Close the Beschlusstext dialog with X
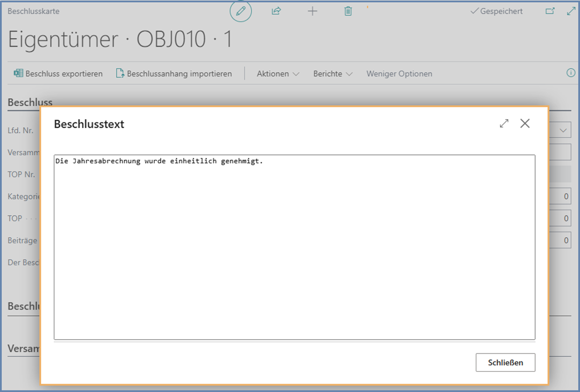580x392 pixels. pyautogui.click(x=525, y=123)
